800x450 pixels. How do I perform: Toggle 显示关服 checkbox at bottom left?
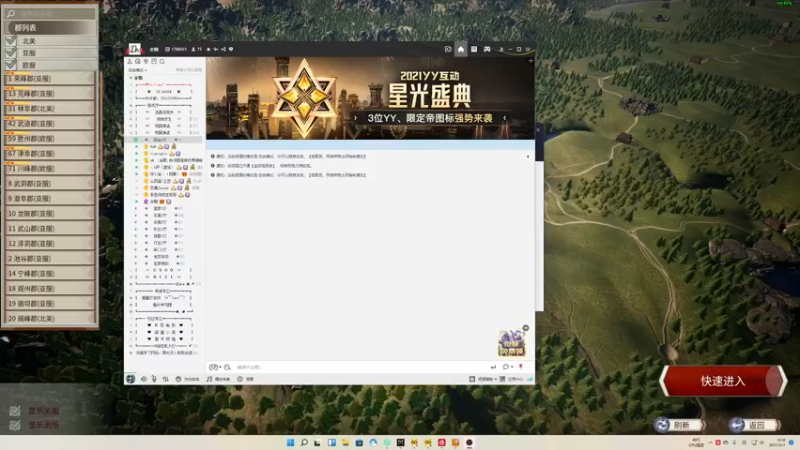pyautogui.click(x=15, y=411)
